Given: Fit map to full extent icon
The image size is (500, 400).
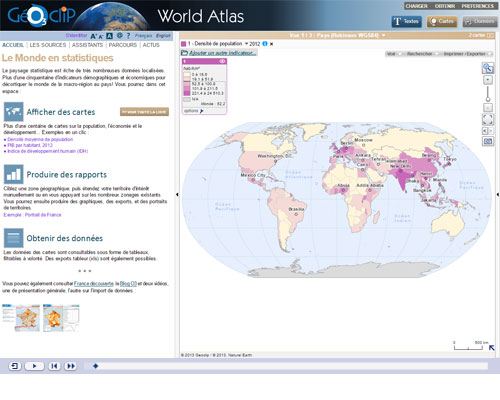Looking at the screenshot, I should pyautogui.click(x=488, y=119).
